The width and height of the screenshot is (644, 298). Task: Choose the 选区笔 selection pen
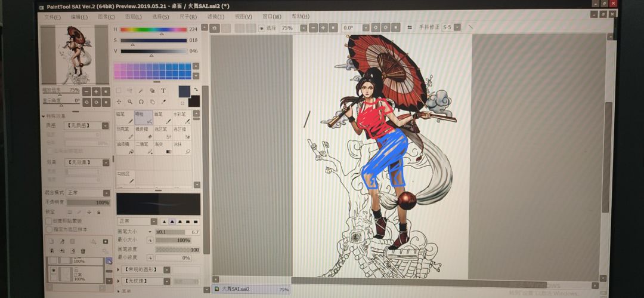pos(162,133)
